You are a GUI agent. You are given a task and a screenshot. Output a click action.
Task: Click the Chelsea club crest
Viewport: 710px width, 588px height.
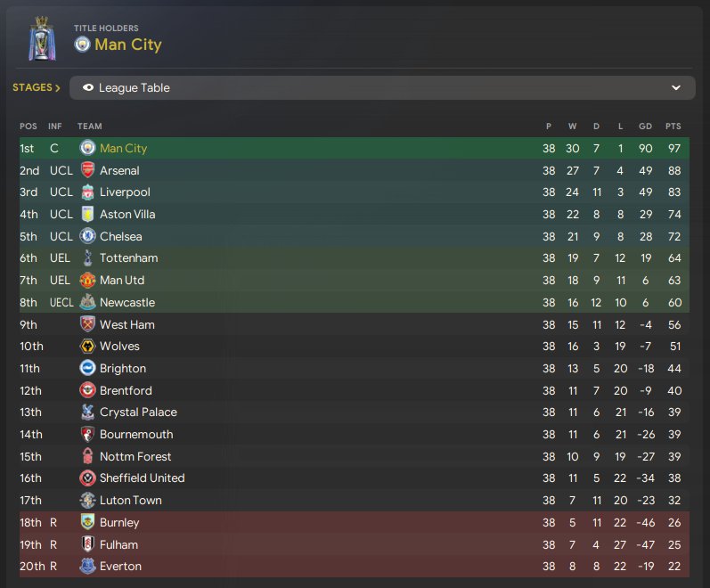click(x=87, y=236)
